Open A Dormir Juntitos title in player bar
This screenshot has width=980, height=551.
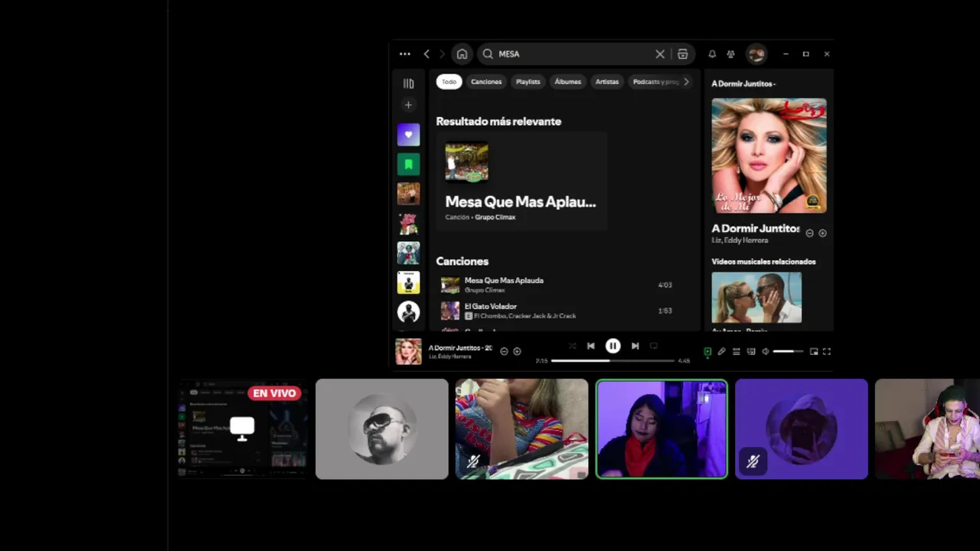(460, 348)
